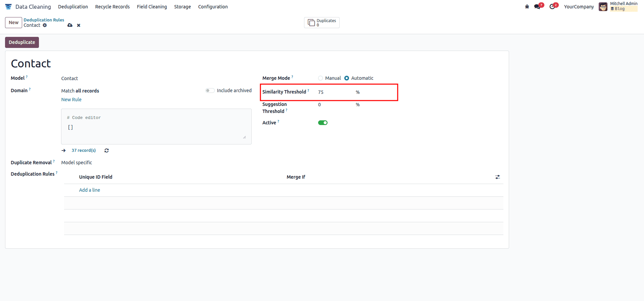Click Add a line link
Viewport: 644px width, 301px height.
coord(90,190)
